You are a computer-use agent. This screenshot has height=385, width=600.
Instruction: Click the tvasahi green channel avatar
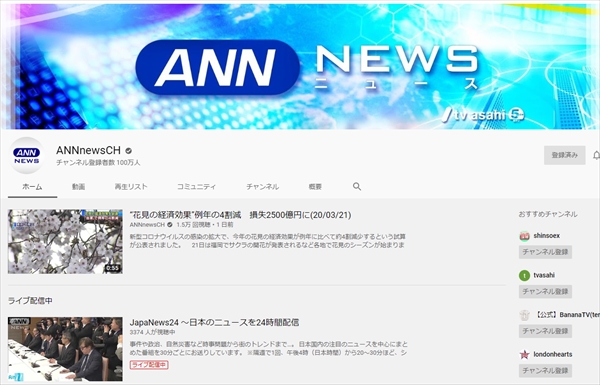click(x=524, y=275)
